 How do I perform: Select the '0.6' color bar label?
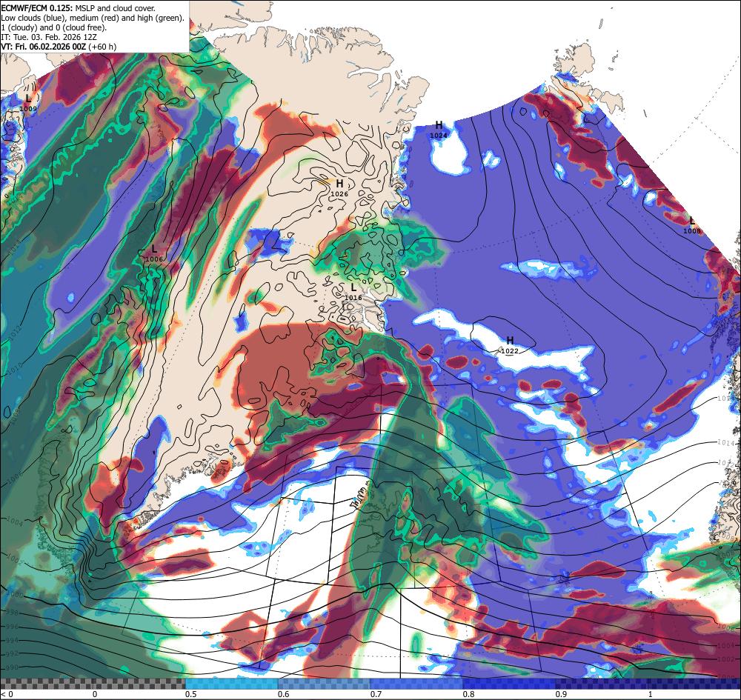(x=284, y=694)
